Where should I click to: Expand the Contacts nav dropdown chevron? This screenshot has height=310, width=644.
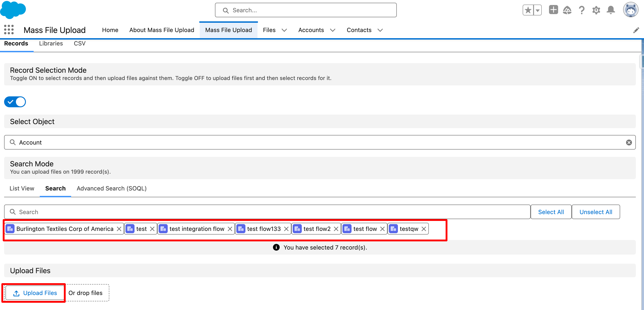click(380, 30)
